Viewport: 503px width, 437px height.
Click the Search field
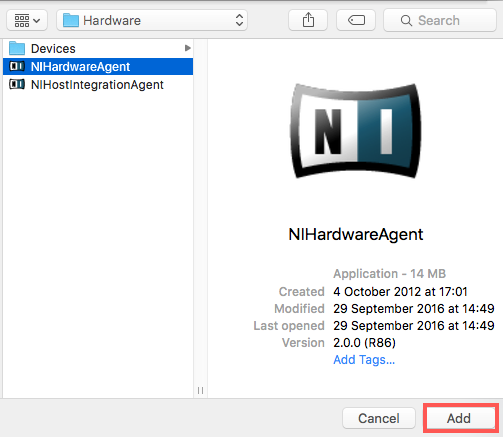coord(440,20)
